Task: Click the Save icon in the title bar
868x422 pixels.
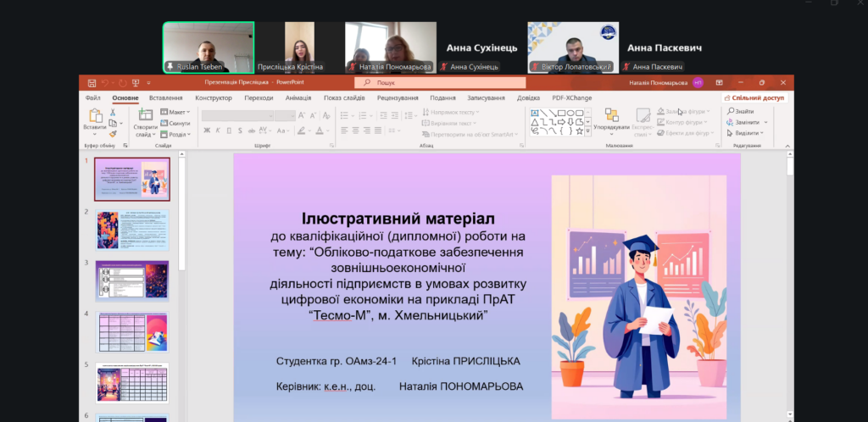Action: click(x=90, y=83)
